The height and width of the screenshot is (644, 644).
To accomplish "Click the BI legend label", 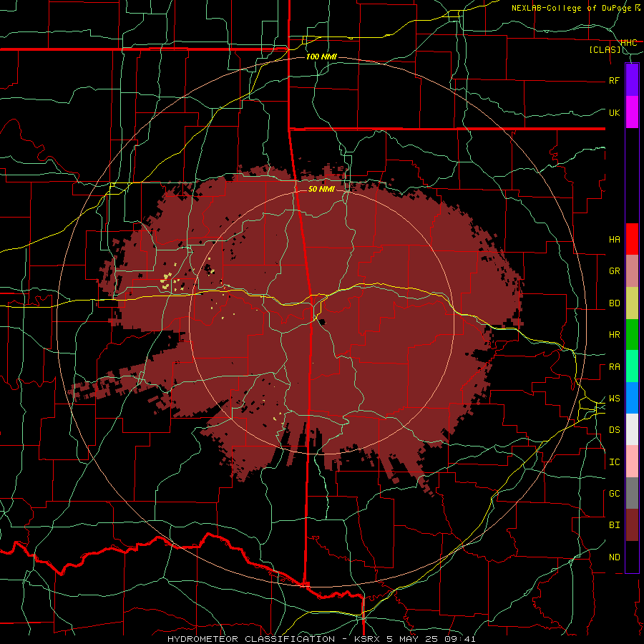I will [614, 525].
